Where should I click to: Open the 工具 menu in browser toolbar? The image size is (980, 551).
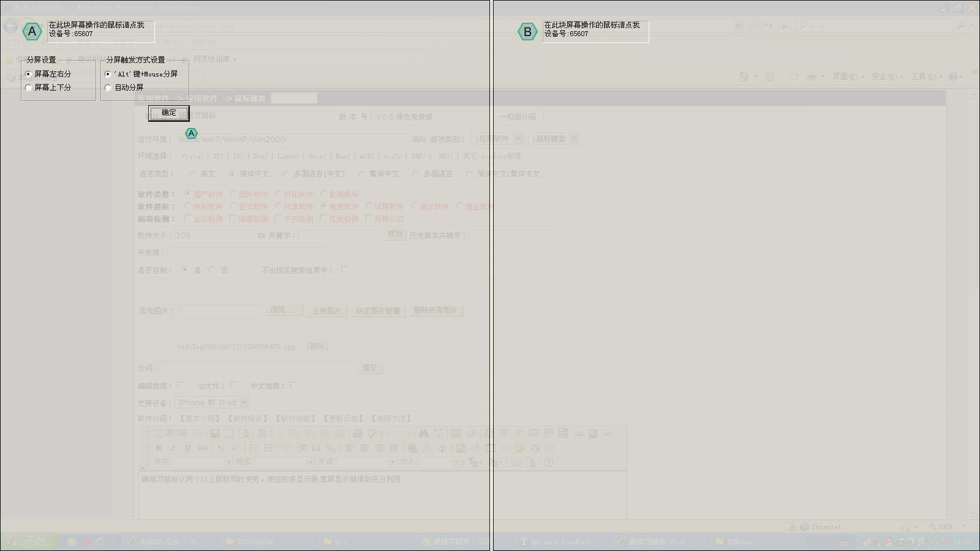coord(925,77)
